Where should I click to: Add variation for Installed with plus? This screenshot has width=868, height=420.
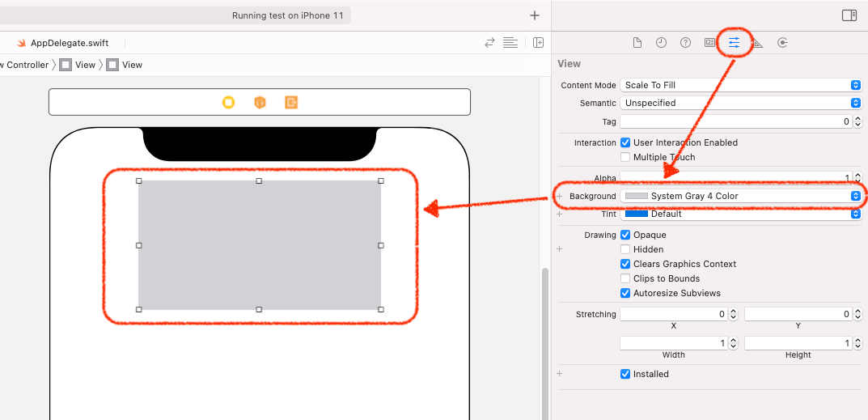pyautogui.click(x=559, y=373)
